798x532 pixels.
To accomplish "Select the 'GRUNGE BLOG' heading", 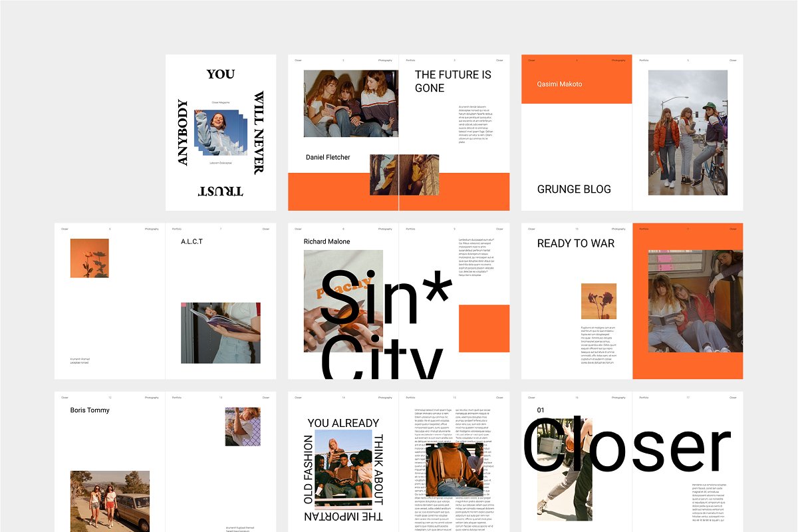I will pos(574,190).
